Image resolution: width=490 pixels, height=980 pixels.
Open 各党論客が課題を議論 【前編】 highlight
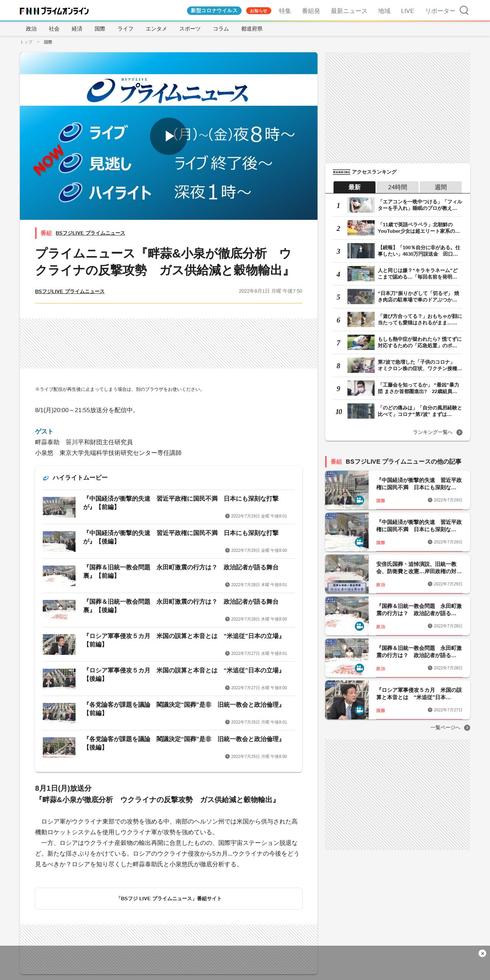pyautogui.click(x=169, y=713)
